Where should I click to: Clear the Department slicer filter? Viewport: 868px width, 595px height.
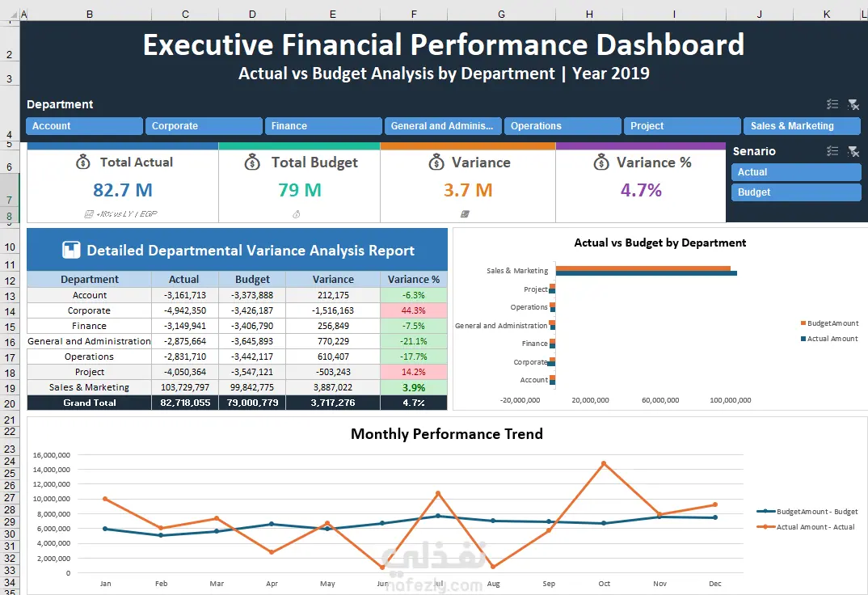[x=853, y=104]
